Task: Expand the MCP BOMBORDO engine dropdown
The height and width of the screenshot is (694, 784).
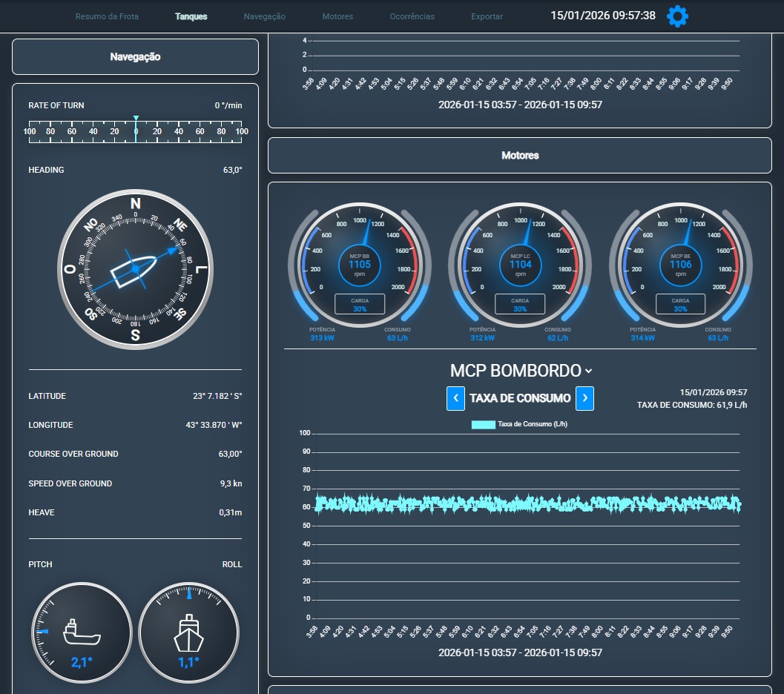Action: [x=521, y=371]
